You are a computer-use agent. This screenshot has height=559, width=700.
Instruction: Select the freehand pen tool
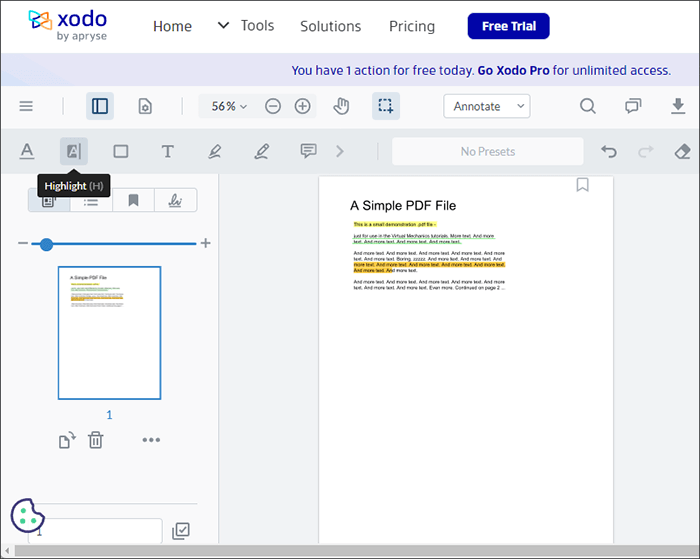pyautogui.click(x=262, y=151)
